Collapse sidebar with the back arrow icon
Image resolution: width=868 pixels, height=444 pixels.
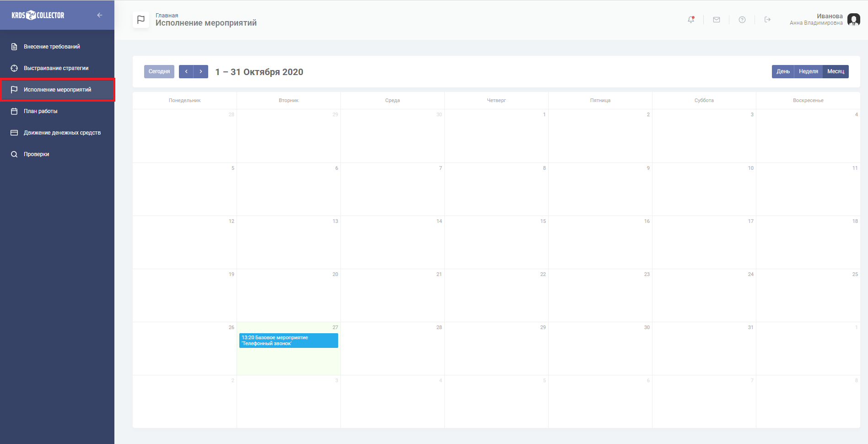(99, 15)
